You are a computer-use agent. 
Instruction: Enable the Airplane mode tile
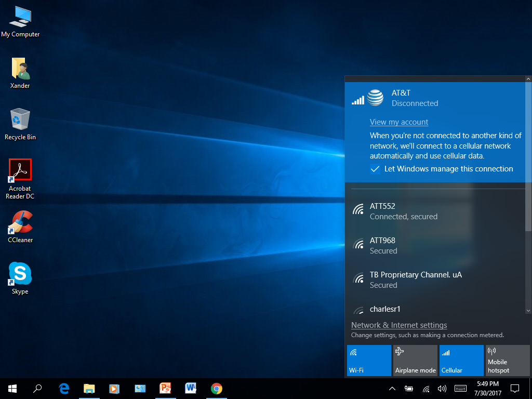click(415, 361)
